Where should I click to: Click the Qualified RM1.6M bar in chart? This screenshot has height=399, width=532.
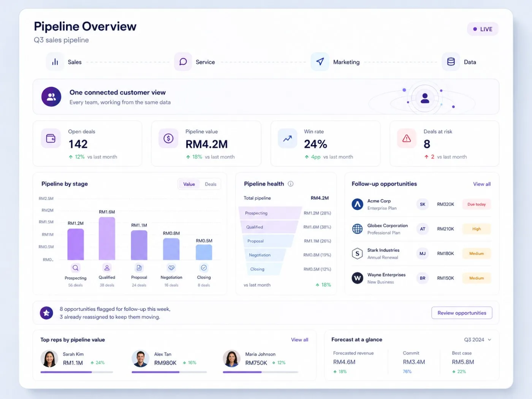pos(107,239)
